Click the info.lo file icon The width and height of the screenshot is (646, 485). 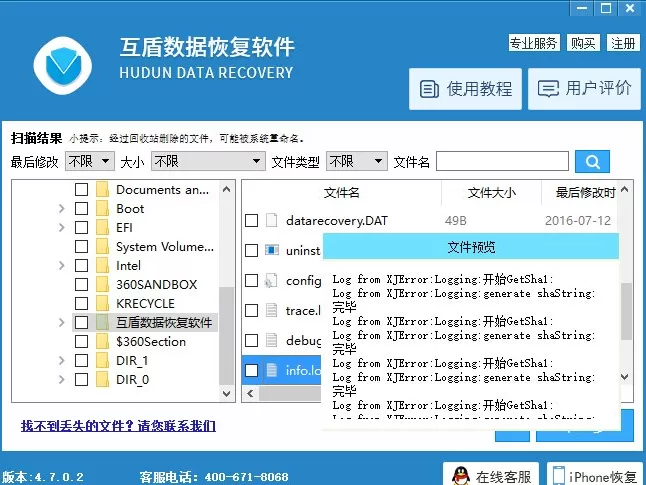tap(271, 370)
